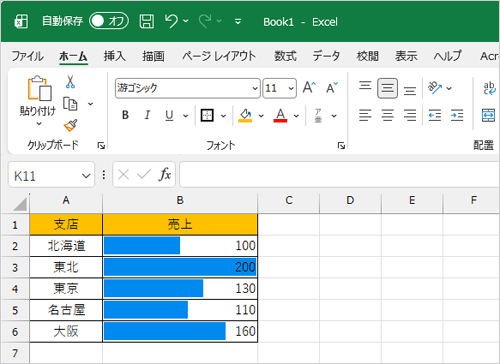Expand the Name Box dropdown
The image size is (500, 364).
pyautogui.click(x=86, y=175)
